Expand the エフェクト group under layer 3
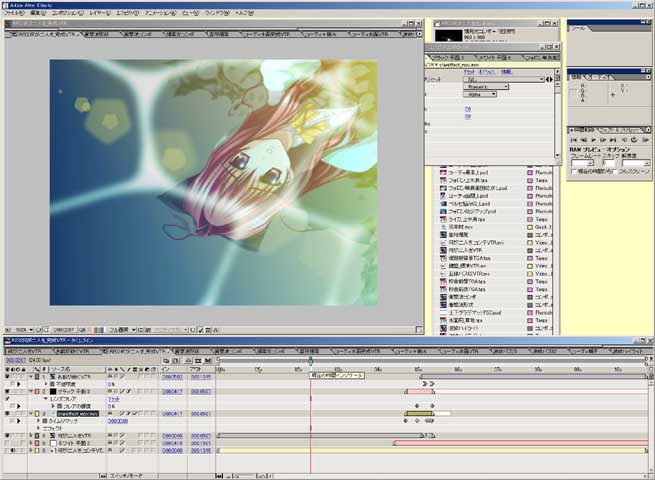 tap(38, 428)
